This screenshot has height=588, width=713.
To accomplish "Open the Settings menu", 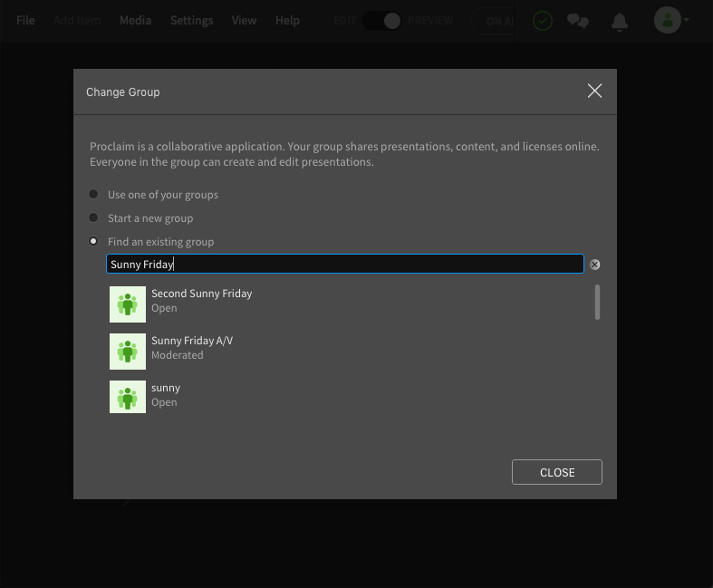I will coord(191,21).
